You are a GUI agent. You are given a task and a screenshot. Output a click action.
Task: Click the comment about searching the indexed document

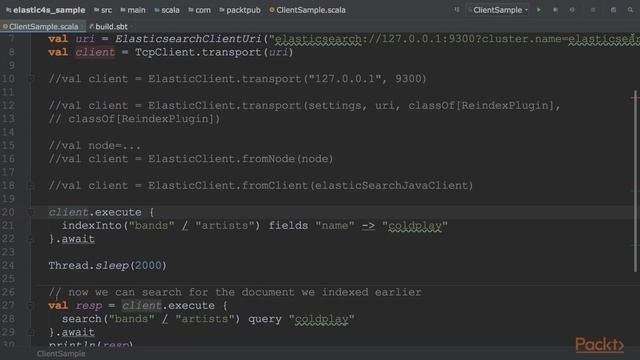pos(235,292)
